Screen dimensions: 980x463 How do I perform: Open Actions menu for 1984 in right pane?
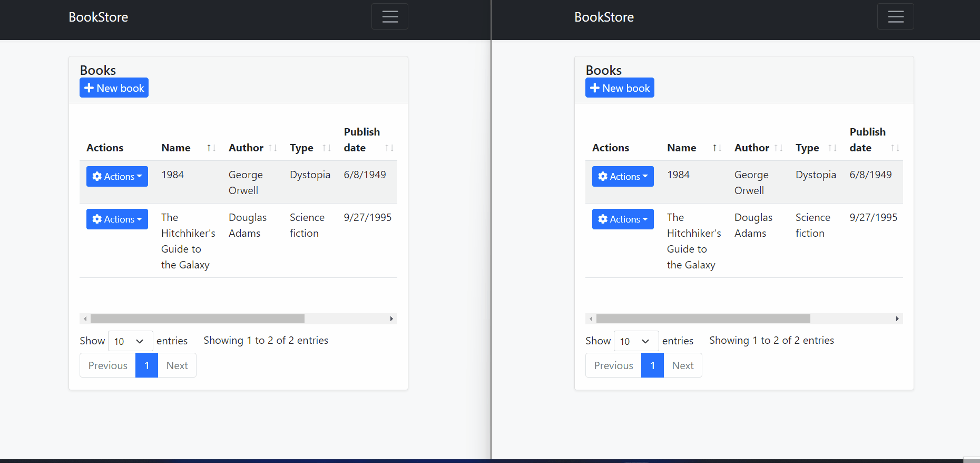tap(623, 177)
